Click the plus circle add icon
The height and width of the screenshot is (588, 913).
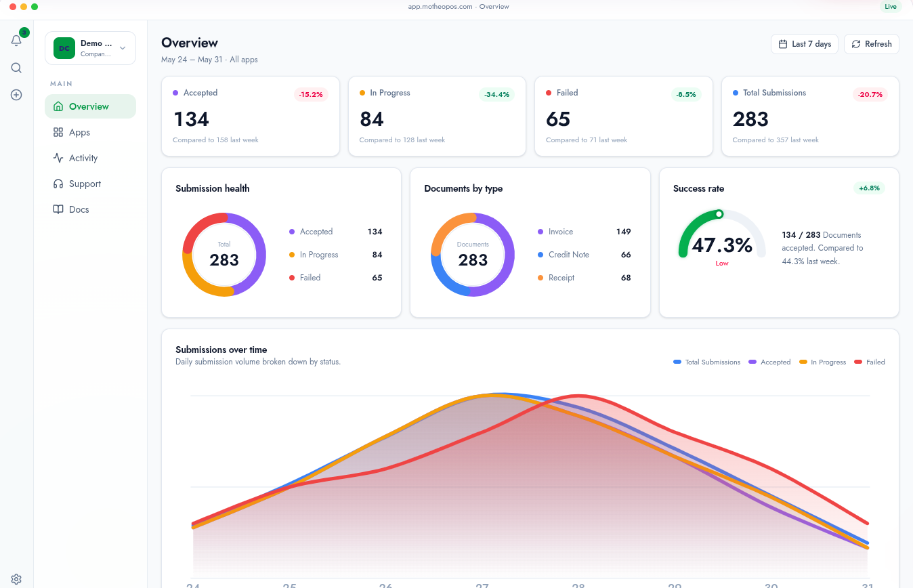(16, 95)
